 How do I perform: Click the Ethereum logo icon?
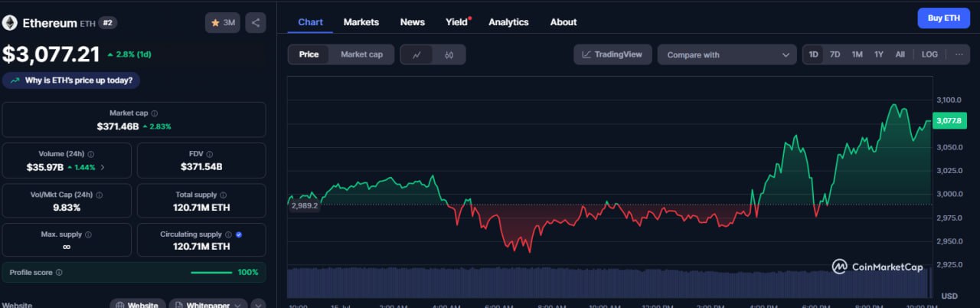10,23
